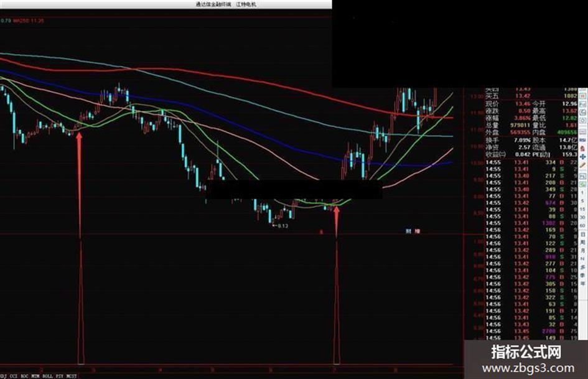Image resolution: width=588 pixels, height=379 pixels.
Task: Click the 8.13 low price label
Action: tap(282, 226)
